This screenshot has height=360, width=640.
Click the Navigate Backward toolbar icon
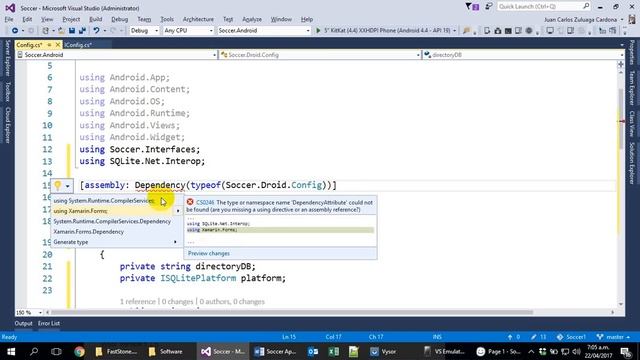tap(15, 31)
